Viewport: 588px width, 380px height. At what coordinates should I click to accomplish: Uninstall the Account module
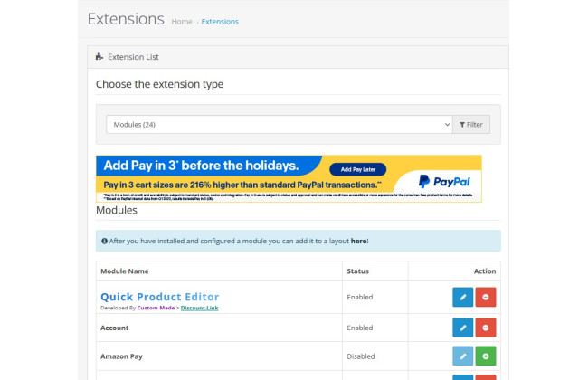486,328
